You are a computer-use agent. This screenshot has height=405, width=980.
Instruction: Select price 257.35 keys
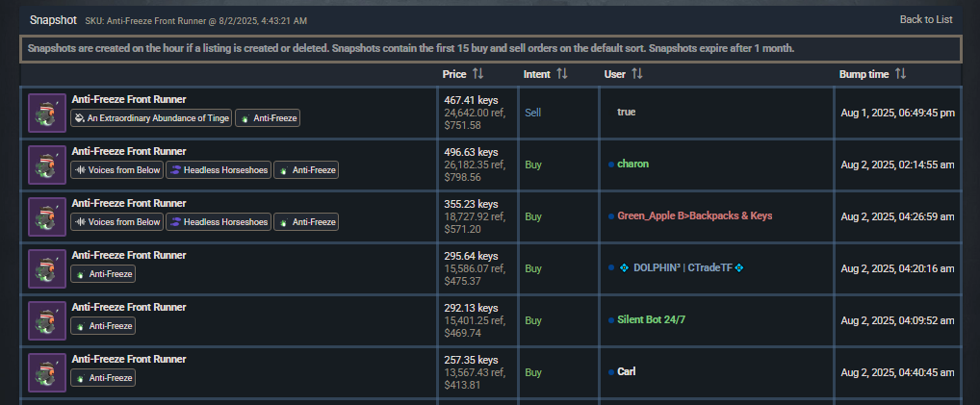tap(472, 359)
